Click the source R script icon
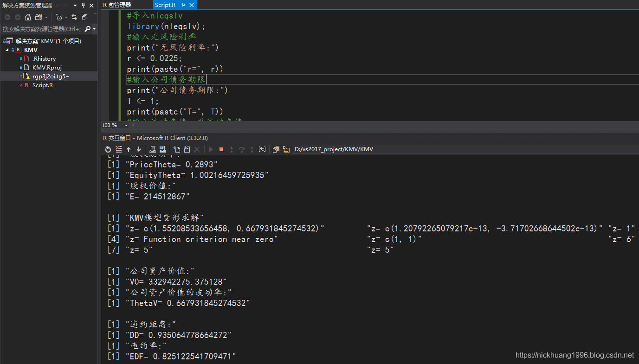639x364 pixels. (x=176, y=149)
